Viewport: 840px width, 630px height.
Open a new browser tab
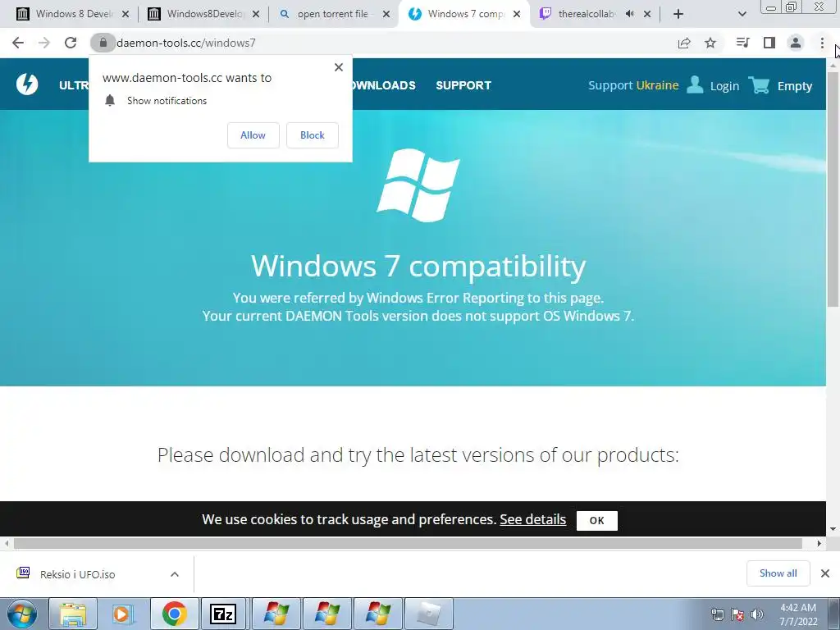678,14
